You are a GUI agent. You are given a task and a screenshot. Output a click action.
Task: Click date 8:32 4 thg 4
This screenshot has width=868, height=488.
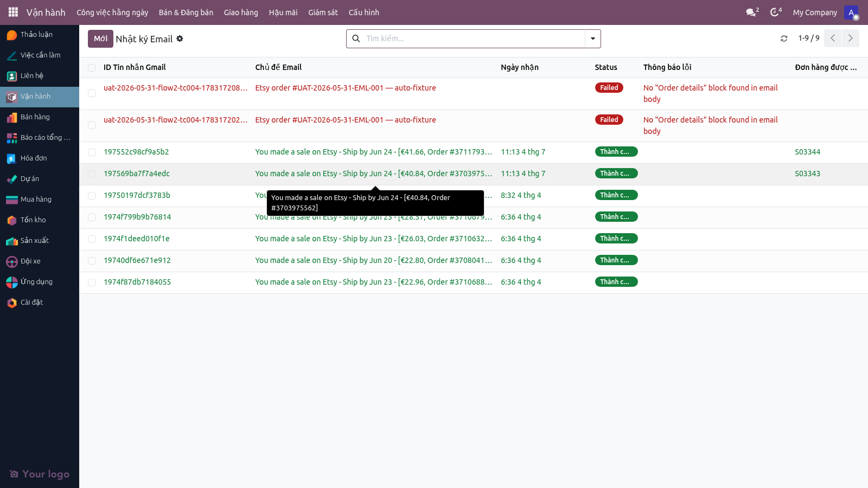tap(521, 195)
